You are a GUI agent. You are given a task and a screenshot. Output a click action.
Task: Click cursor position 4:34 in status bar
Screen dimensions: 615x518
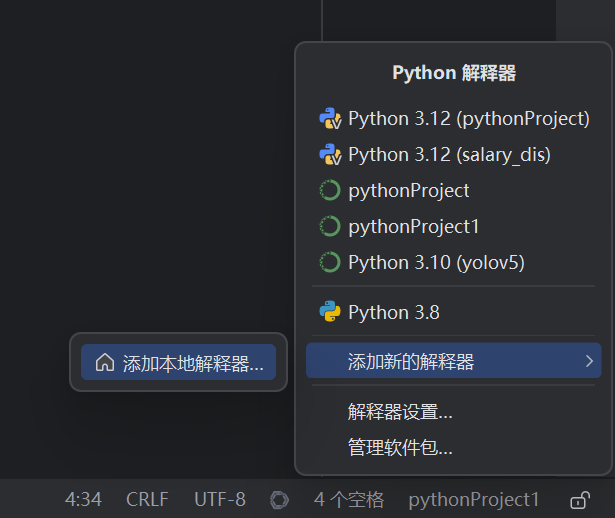coord(83,500)
